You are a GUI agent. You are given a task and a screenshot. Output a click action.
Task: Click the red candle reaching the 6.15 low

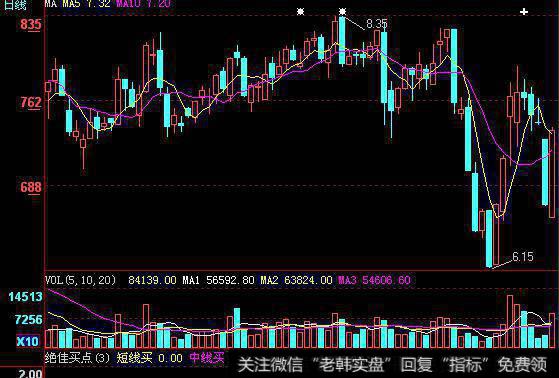[496, 235]
